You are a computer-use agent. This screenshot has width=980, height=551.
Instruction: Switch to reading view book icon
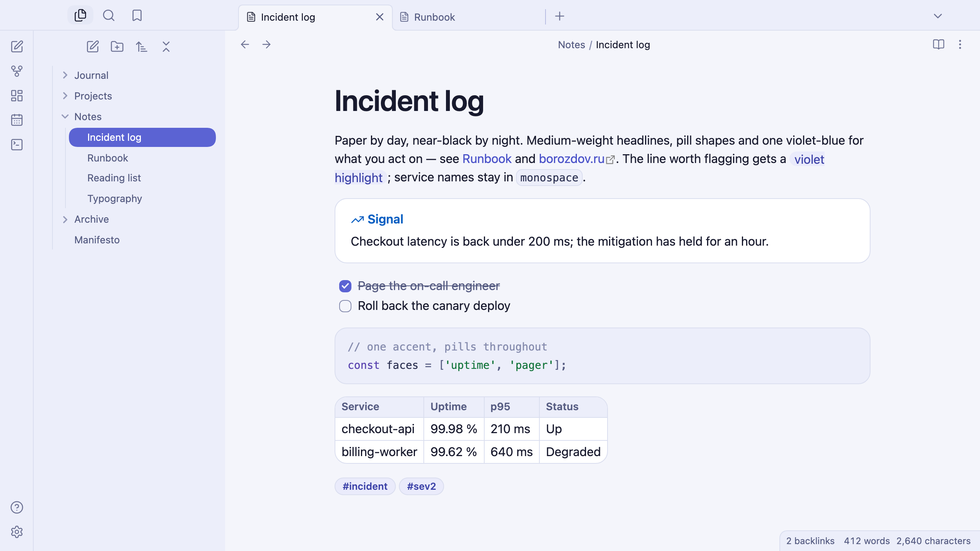(939, 45)
